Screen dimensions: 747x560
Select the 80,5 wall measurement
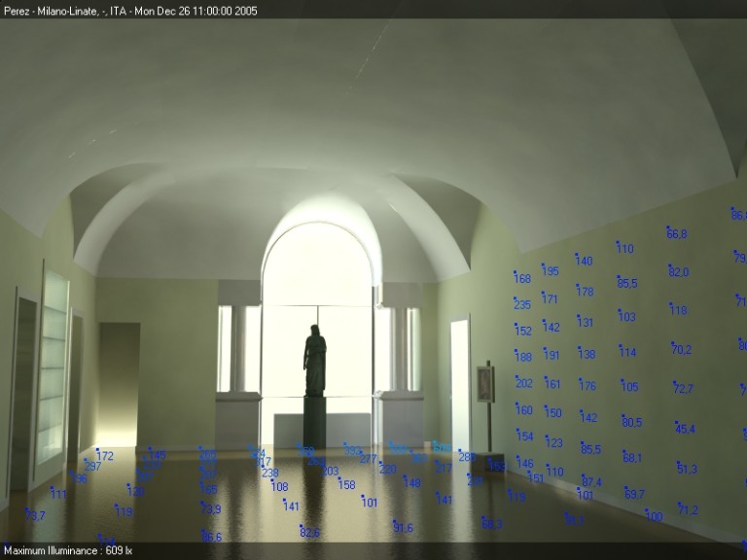[632, 422]
